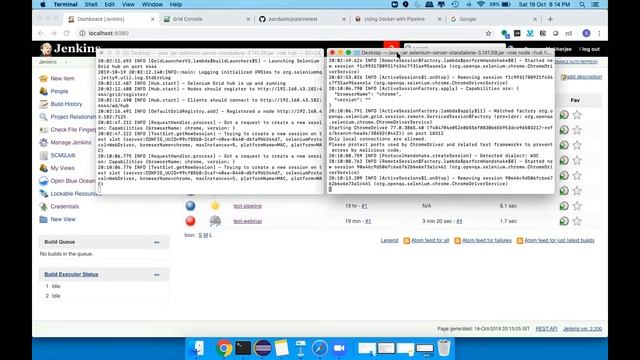Collapse the Build Queue panel

point(157,242)
